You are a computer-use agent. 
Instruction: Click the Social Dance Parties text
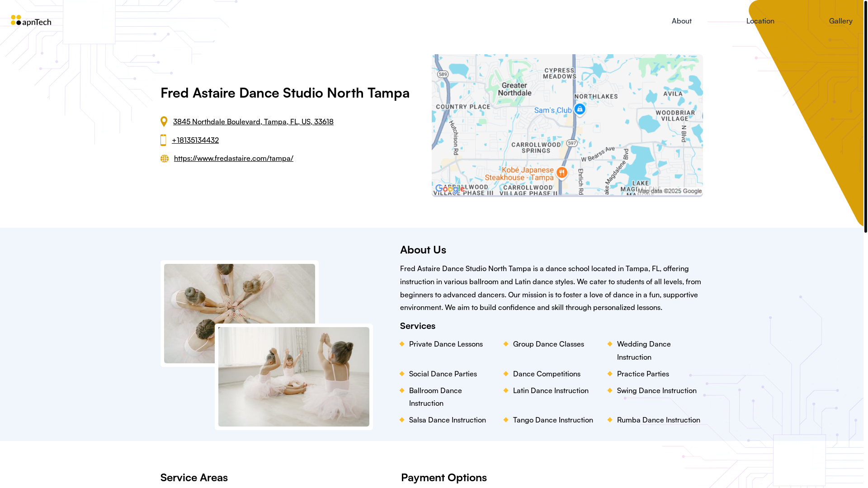coord(443,374)
